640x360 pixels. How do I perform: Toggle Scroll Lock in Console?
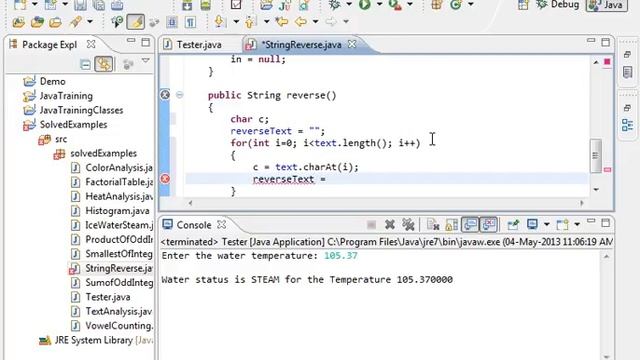pyautogui.click(x=451, y=225)
